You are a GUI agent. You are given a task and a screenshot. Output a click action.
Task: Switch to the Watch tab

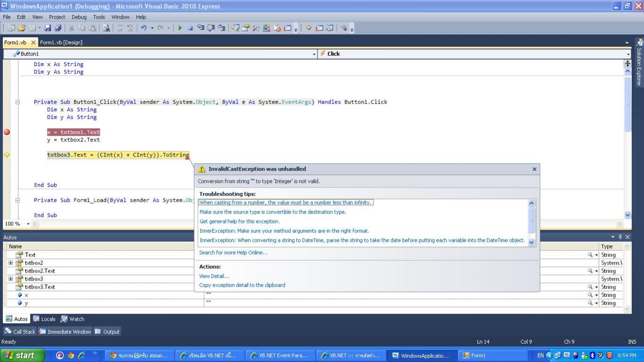tap(72, 319)
